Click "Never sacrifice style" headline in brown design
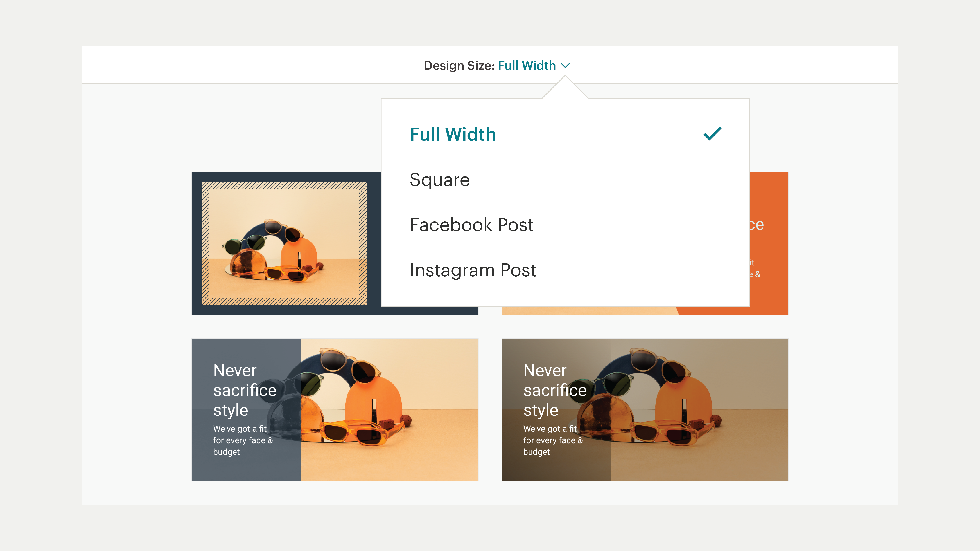 coord(555,390)
